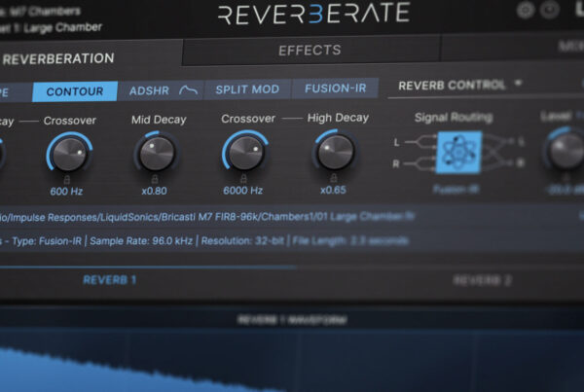Screen dimensions: 584x392
Task: Switch to Reverb 2 panel
Action: (483, 280)
